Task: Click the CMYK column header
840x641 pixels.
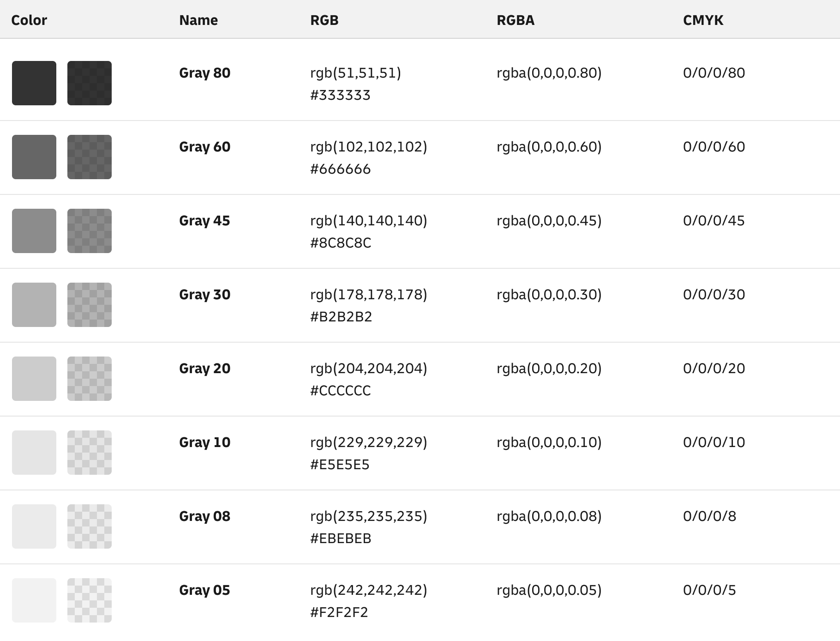Action: click(703, 20)
